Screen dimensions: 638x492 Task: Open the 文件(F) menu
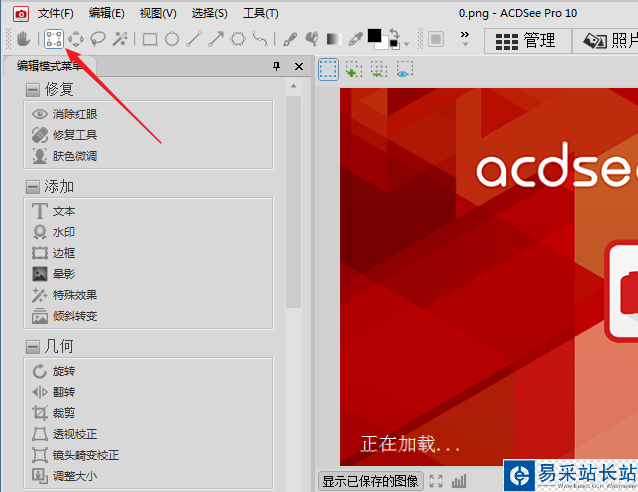[55, 13]
